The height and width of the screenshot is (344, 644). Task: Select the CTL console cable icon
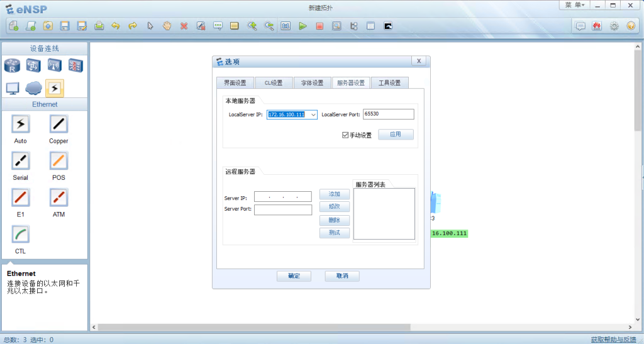pyautogui.click(x=20, y=234)
